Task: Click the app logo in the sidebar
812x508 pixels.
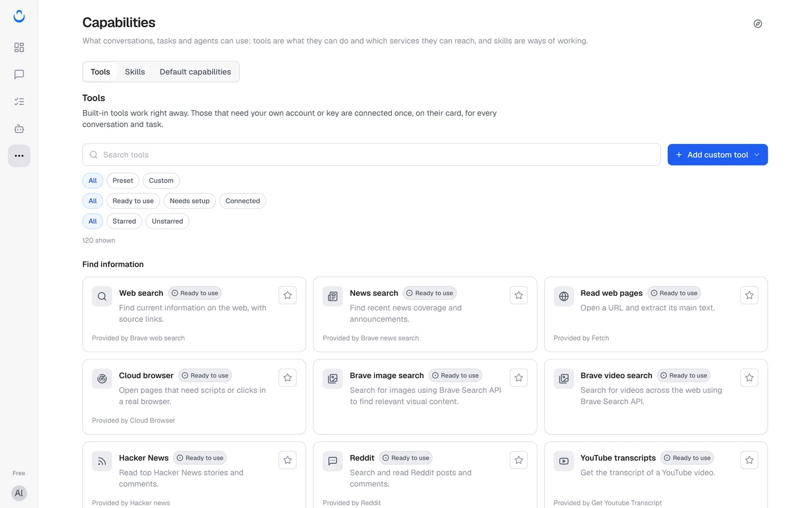Action: (19, 16)
